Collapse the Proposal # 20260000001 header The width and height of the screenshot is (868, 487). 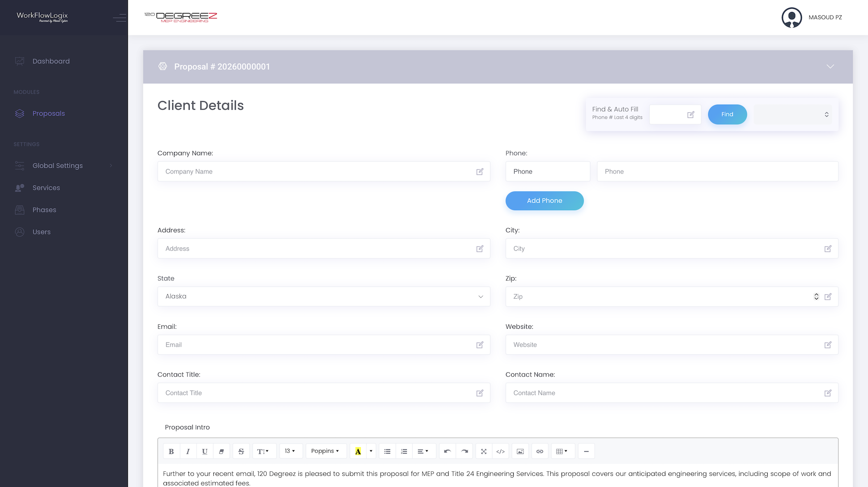[x=830, y=67]
